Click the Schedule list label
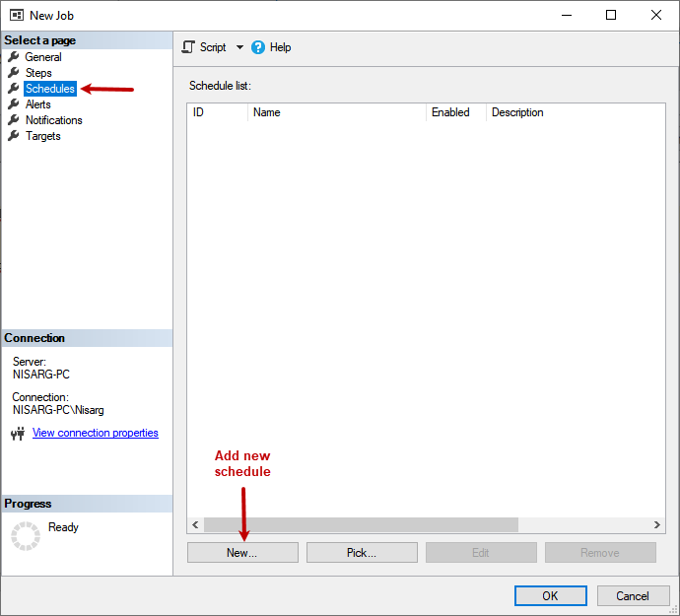 (220, 86)
